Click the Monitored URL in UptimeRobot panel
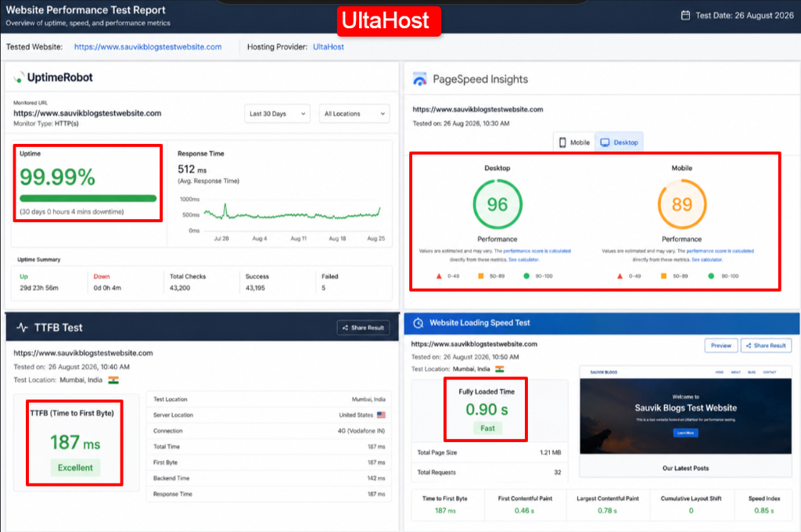The width and height of the screenshot is (801, 532). pyautogui.click(x=88, y=113)
